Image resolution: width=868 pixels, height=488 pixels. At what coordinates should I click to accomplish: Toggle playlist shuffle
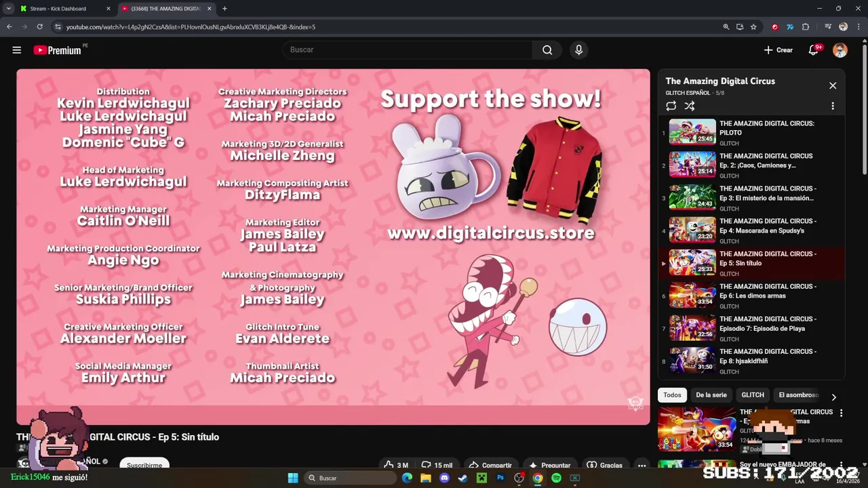(x=690, y=106)
